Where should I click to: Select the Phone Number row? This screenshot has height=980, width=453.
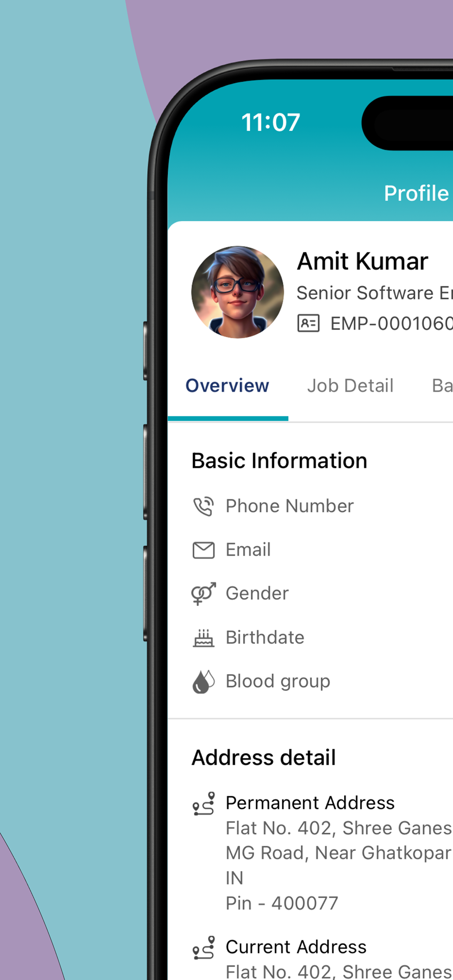pos(310,506)
